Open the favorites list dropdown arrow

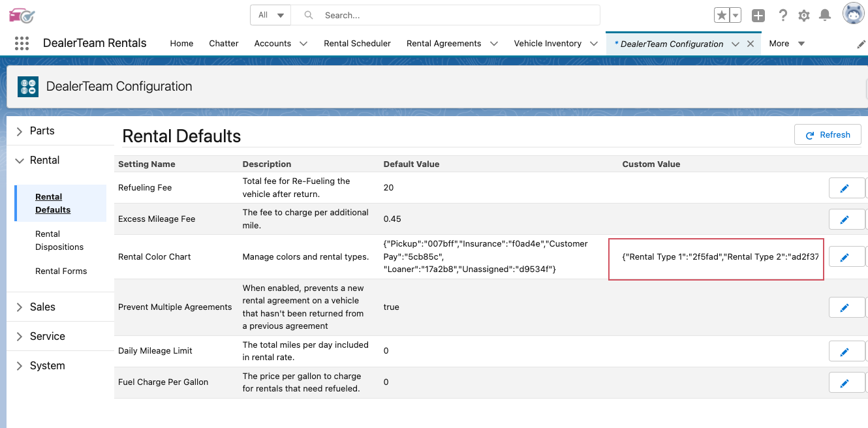pyautogui.click(x=736, y=15)
